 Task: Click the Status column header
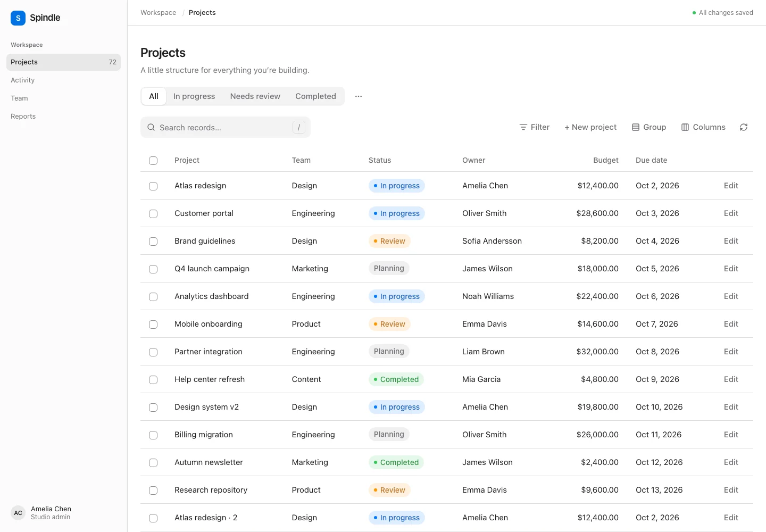click(380, 160)
